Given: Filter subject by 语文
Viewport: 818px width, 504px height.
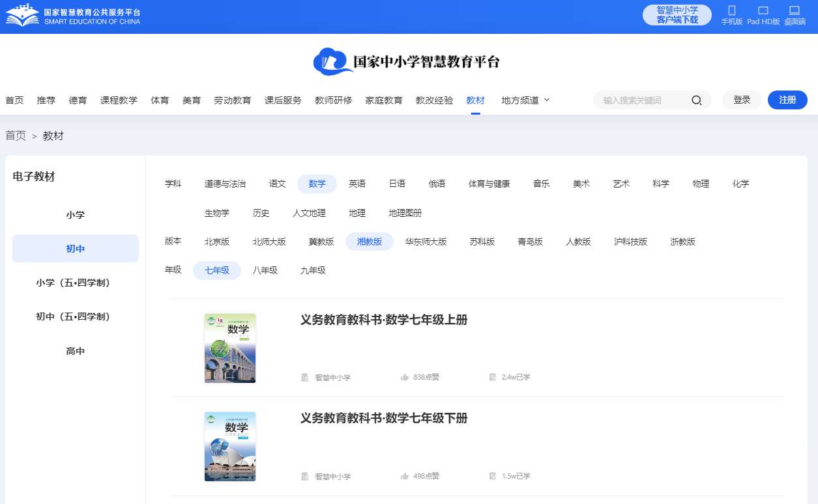Looking at the screenshot, I should tap(278, 184).
